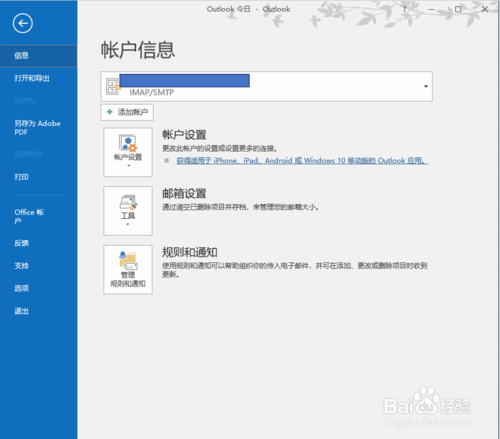
Task: Go back using the circular arrow button
Action: 23,23
